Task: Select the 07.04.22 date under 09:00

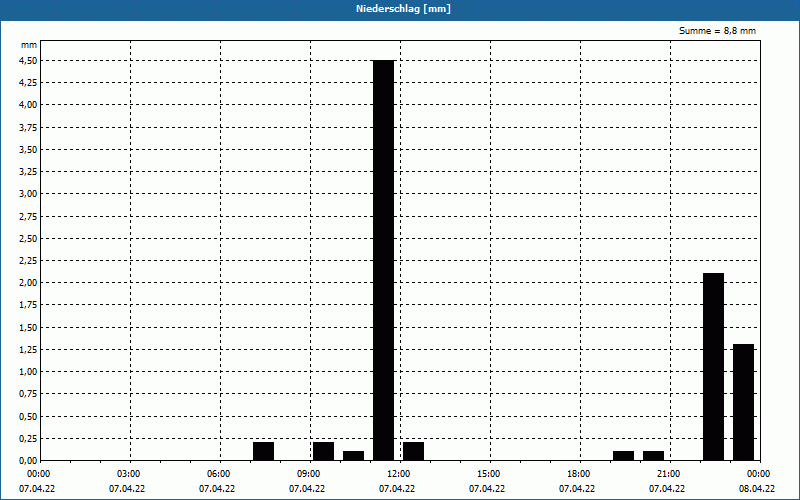Action: click(x=307, y=489)
